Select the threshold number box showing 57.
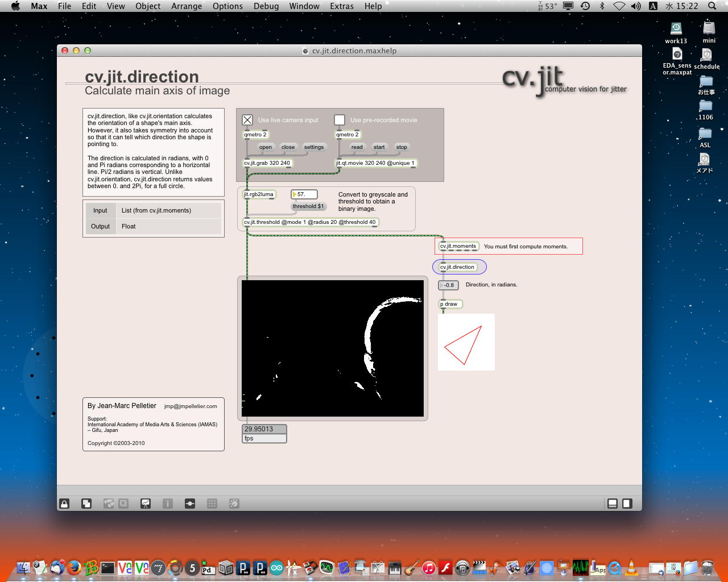This screenshot has width=728, height=582. pyautogui.click(x=304, y=194)
